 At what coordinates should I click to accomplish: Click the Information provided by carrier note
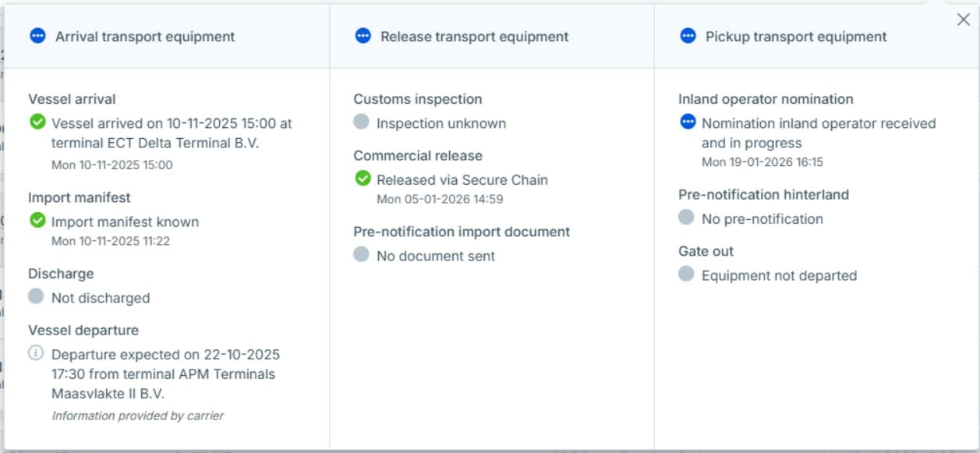point(137,416)
